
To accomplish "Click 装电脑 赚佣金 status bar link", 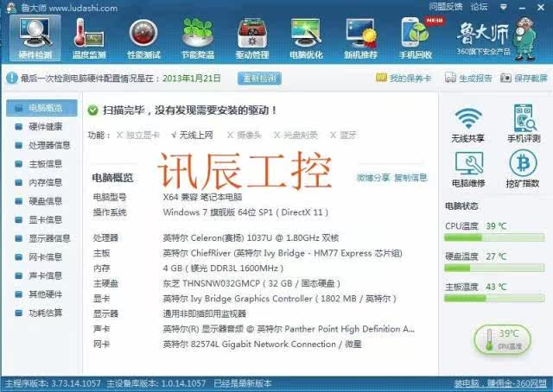I will [500, 383].
